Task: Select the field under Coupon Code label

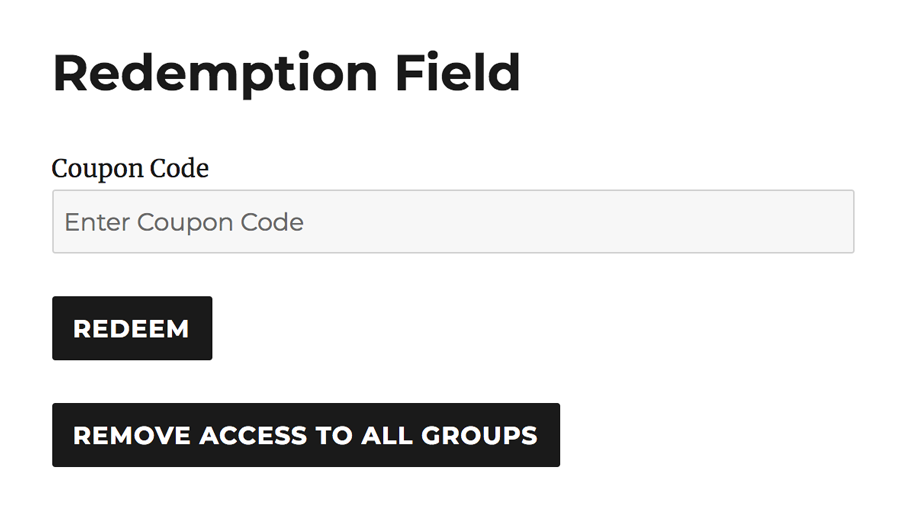Action: click(x=452, y=221)
